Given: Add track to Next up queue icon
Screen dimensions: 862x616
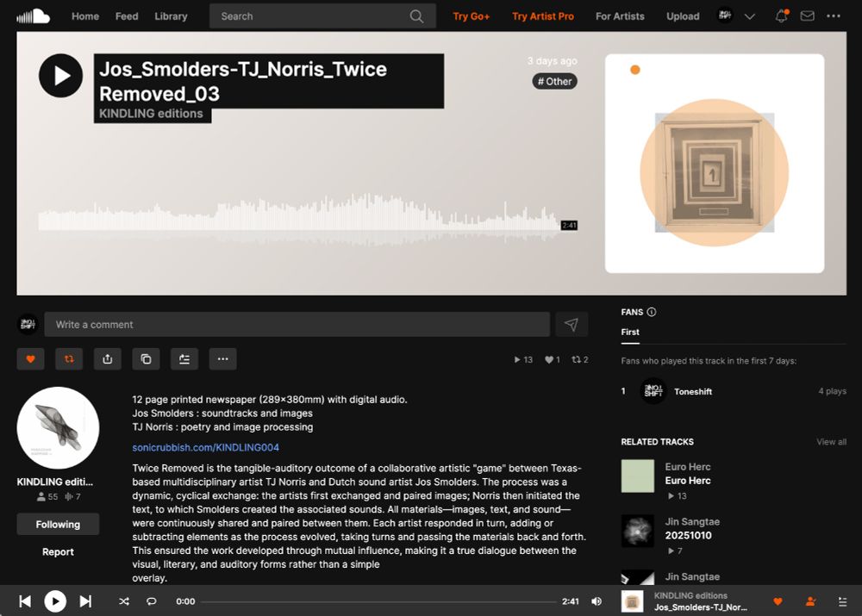Looking at the screenshot, I should coord(184,358).
